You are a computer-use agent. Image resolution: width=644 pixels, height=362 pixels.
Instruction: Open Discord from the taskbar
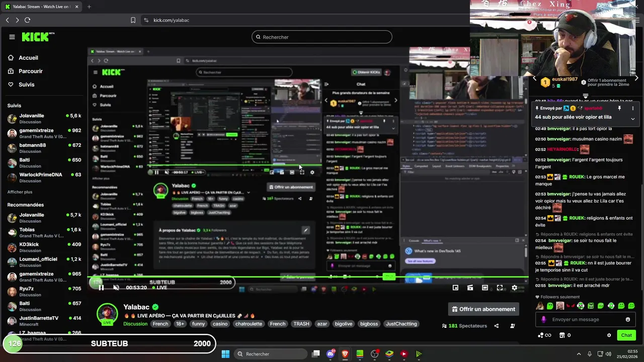point(331,354)
